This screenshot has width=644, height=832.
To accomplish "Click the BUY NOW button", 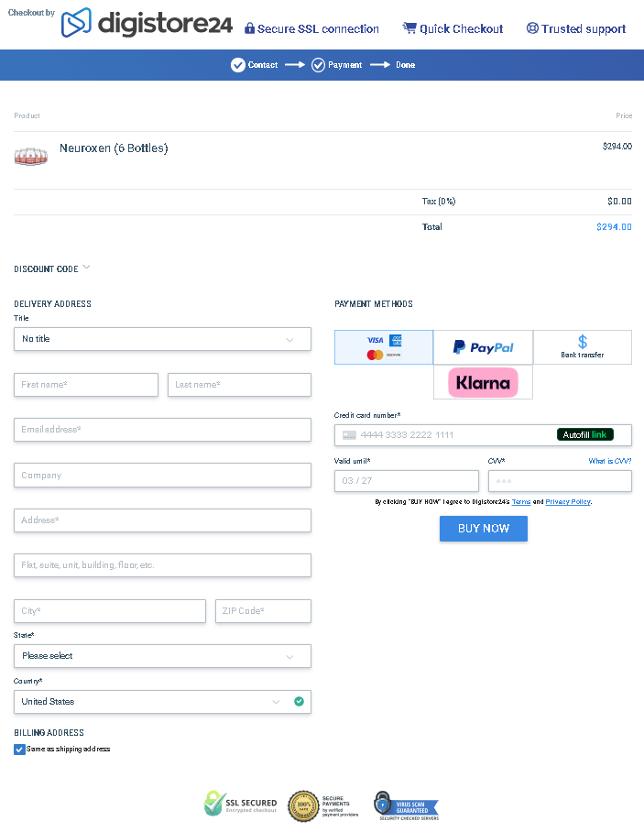I will 484,529.
